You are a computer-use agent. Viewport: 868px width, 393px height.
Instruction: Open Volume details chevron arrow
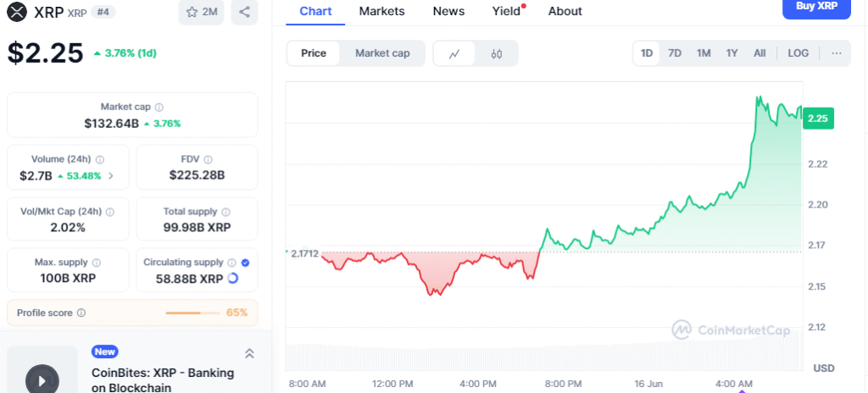[111, 176]
